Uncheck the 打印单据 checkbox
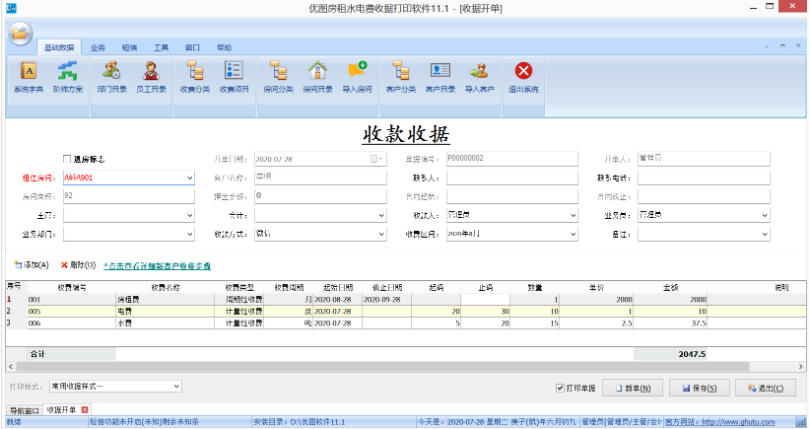Image resolution: width=810 pixels, height=429 pixels. (559, 388)
